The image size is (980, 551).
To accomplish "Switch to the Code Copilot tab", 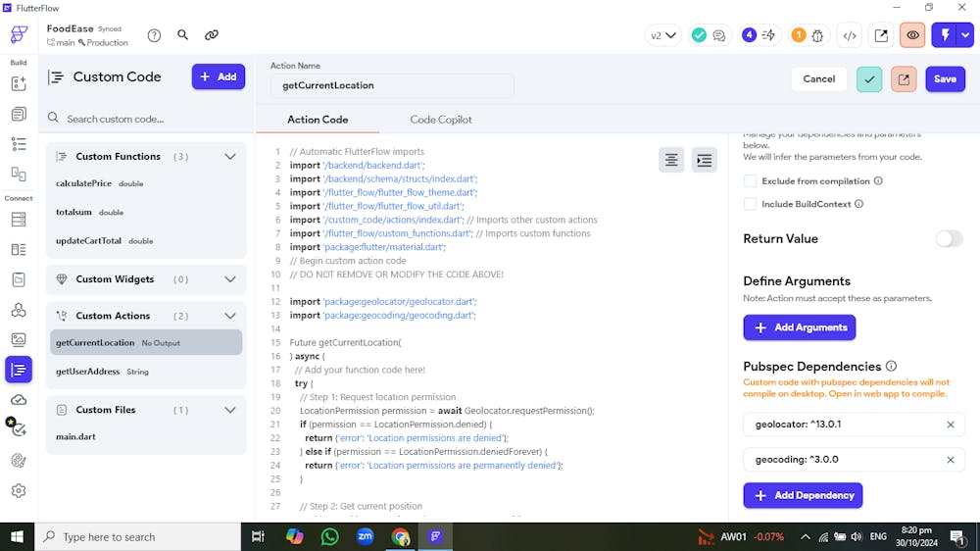I will point(441,120).
